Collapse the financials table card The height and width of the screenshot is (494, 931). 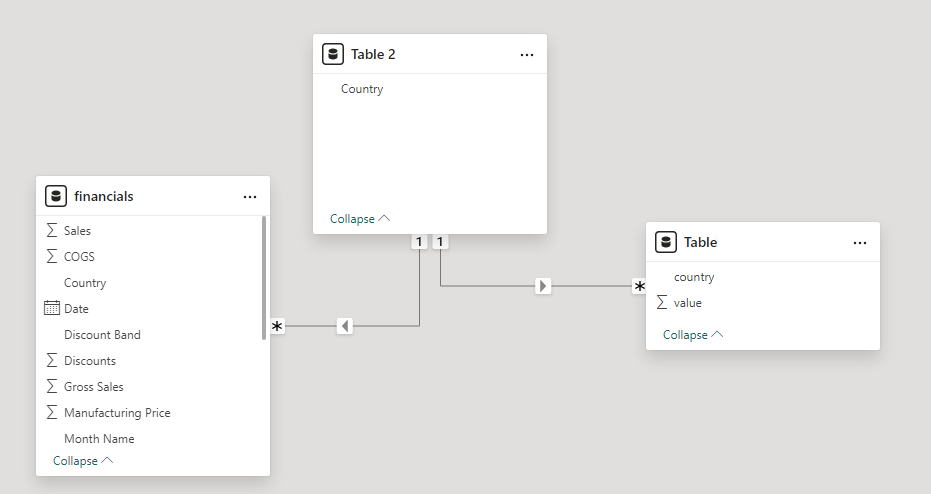point(83,461)
